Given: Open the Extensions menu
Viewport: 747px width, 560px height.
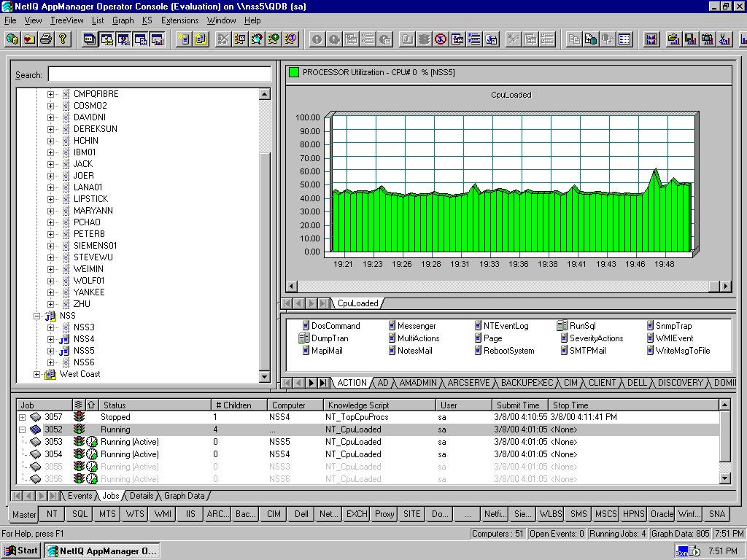Looking at the screenshot, I should [x=179, y=20].
